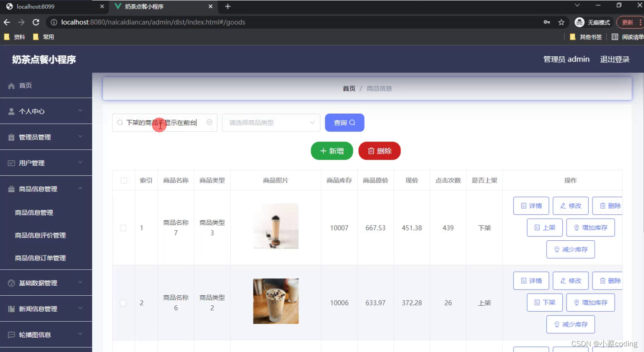The height and width of the screenshot is (352, 644).
Task: Click stock value 10007
Action: tap(339, 228)
